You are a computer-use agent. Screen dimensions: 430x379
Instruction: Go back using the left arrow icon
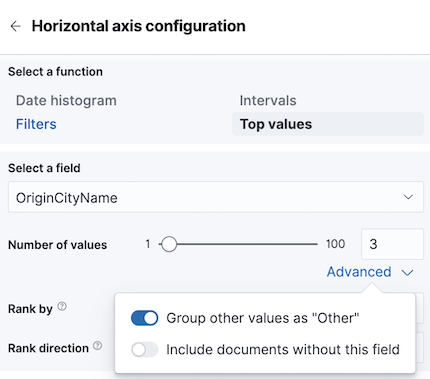coord(16,26)
